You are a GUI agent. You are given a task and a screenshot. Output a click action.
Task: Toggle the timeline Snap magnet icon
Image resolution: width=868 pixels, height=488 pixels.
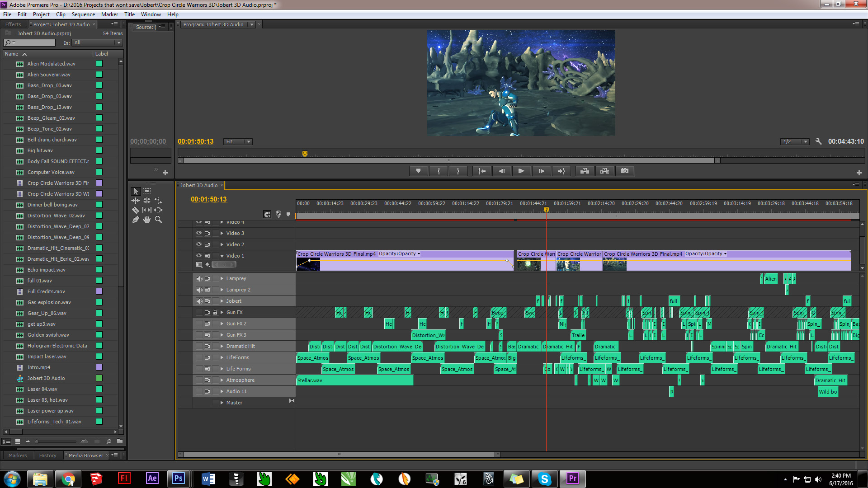267,215
